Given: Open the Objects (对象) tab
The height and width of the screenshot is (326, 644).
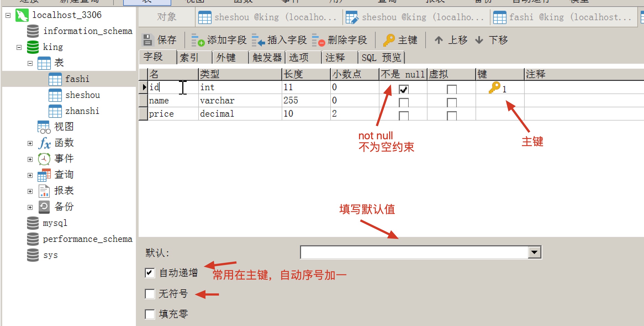Looking at the screenshot, I should (x=167, y=17).
